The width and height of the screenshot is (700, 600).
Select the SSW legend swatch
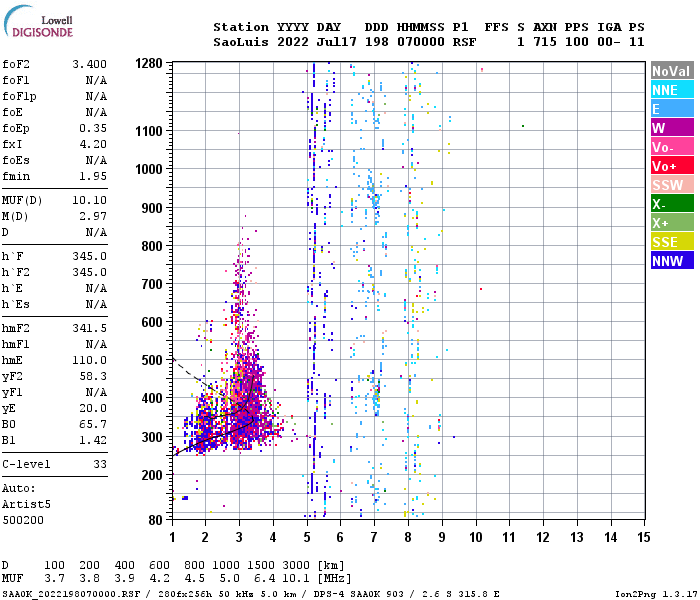pos(672,185)
